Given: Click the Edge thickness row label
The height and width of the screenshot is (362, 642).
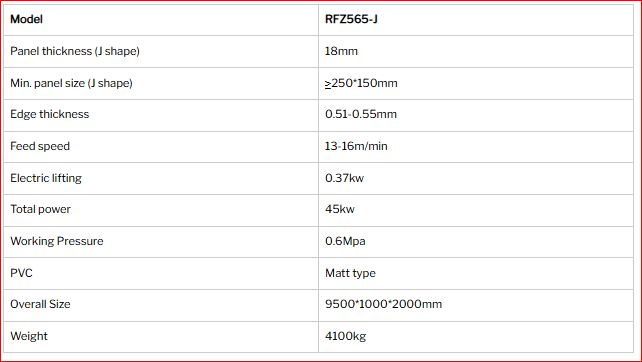Looking at the screenshot, I should pos(50,114).
